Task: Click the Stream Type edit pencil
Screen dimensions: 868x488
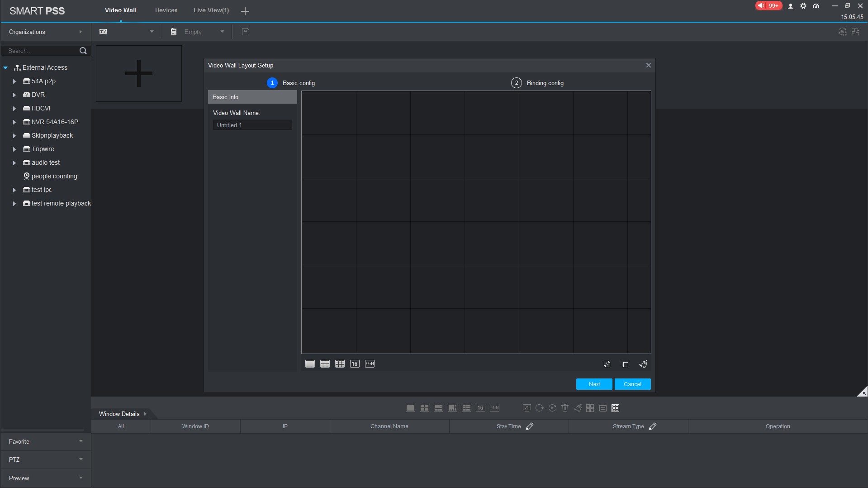Action: 653,426
